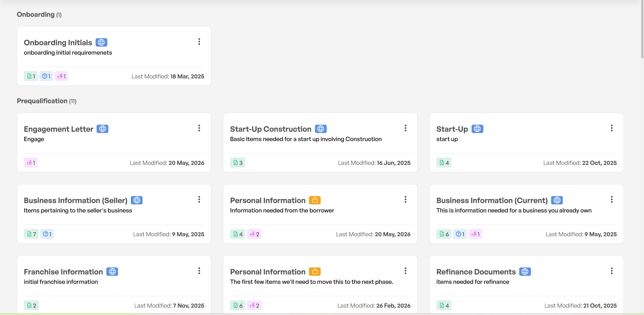This screenshot has height=315, width=644.
Task: Click document count badge on Onboarding Initials
Action: point(31,76)
